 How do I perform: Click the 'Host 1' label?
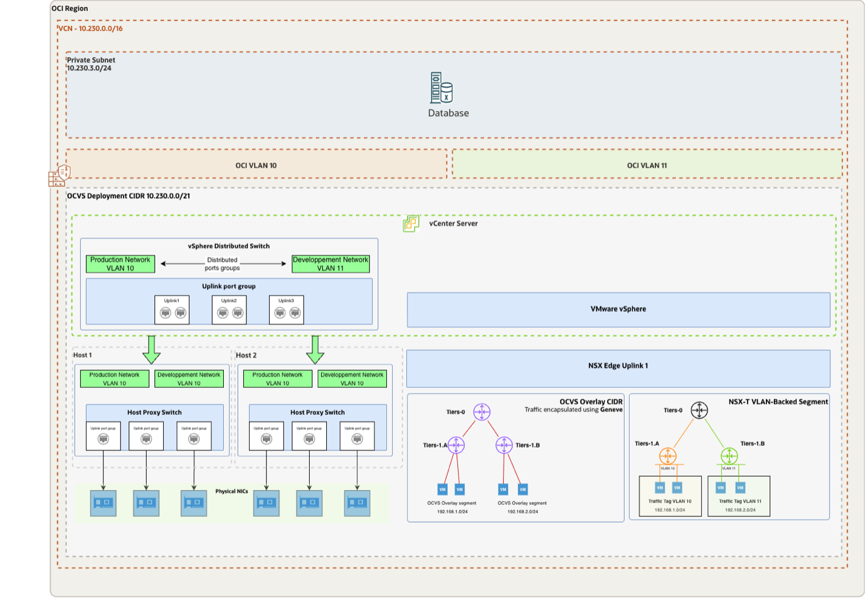pos(82,355)
